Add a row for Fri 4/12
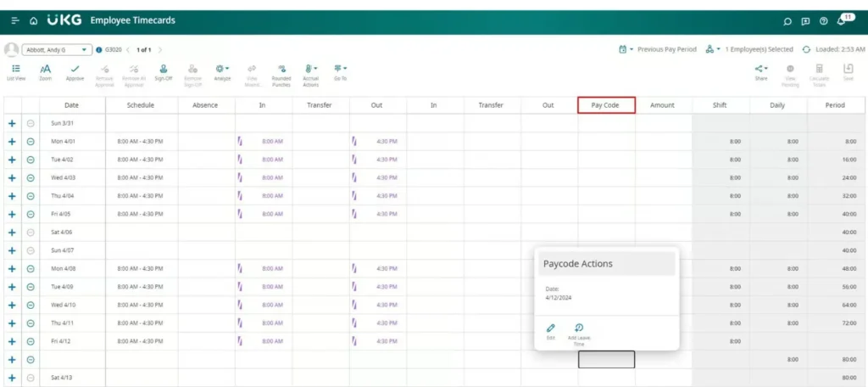The height and width of the screenshot is (387, 868). coord(12,341)
